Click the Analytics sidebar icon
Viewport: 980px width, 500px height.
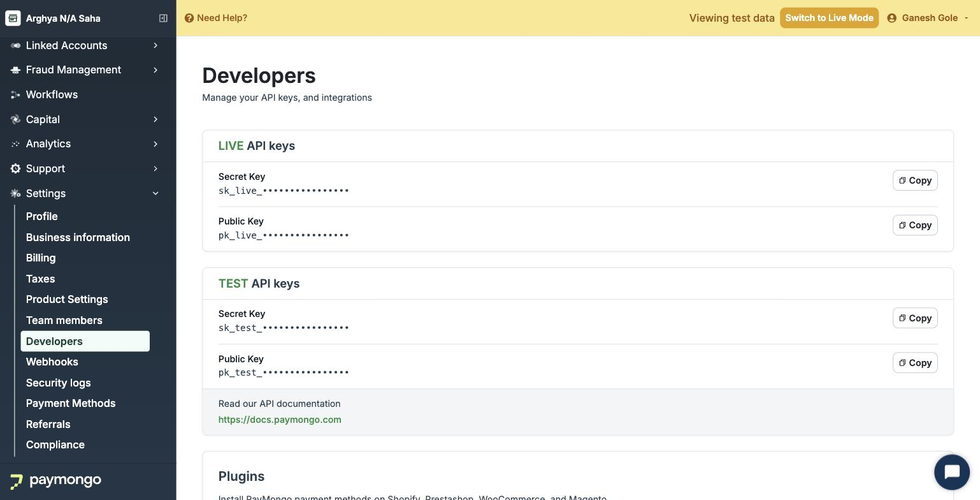(x=15, y=144)
